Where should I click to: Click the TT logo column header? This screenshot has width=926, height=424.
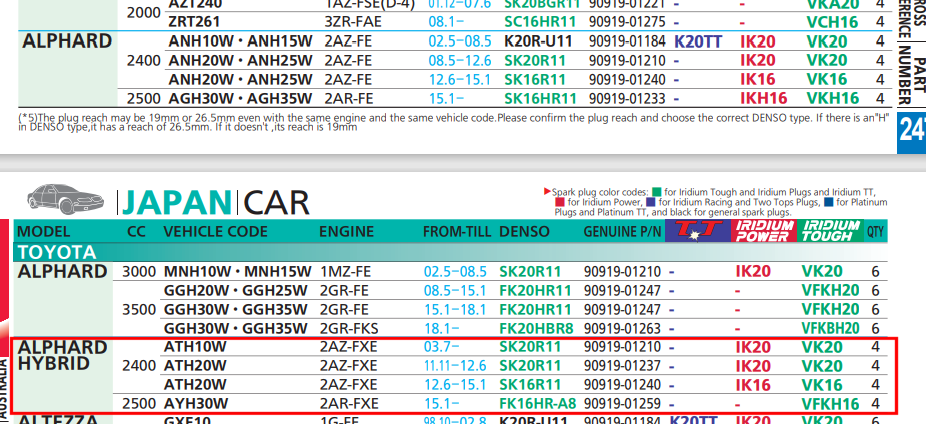pos(698,231)
